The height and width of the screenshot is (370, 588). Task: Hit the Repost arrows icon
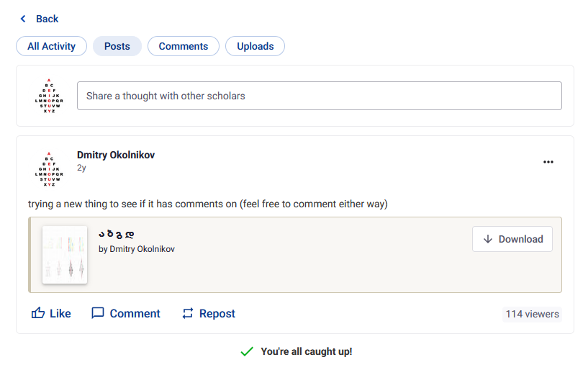(x=188, y=313)
